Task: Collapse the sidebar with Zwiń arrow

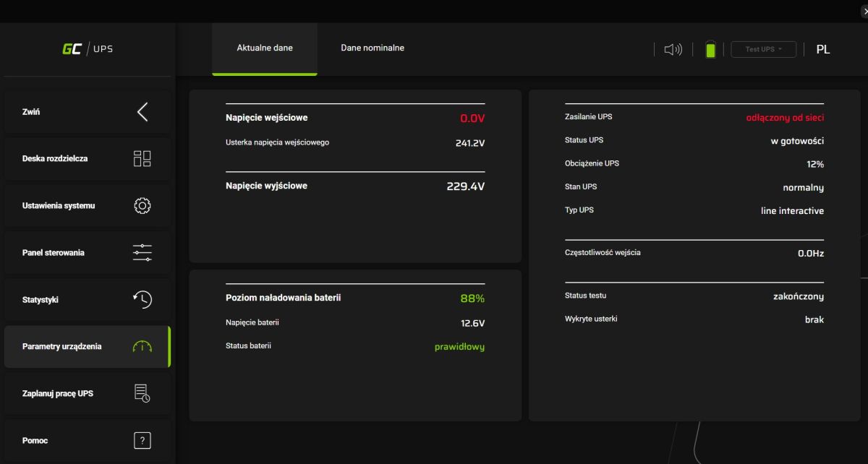Action: pyautogui.click(x=142, y=112)
